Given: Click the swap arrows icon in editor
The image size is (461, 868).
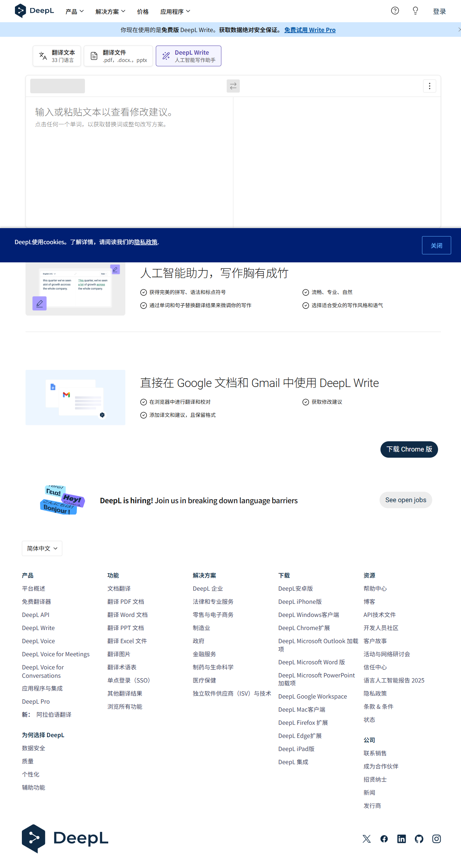Looking at the screenshot, I should tap(233, 86).
